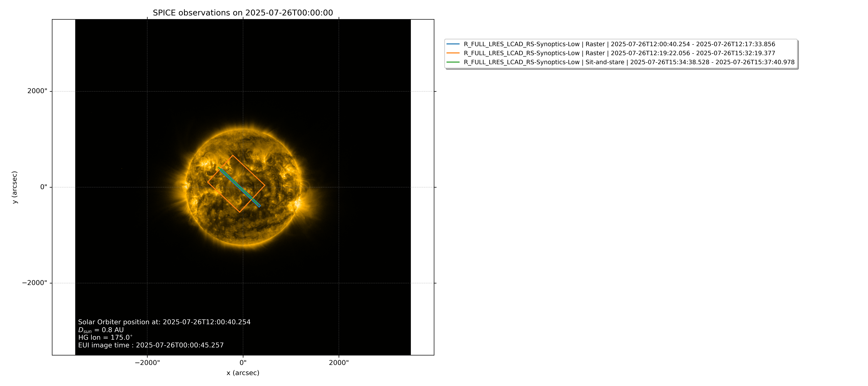The image size is (868, 386).
Task: Click the −2000" tick label on the y axis
Action: click(x=34, y=283)
